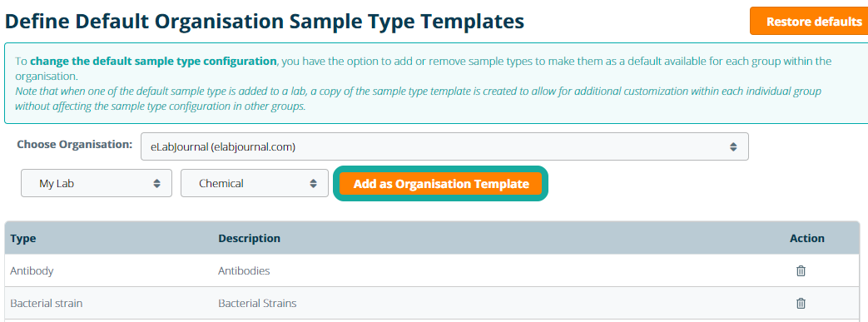Click the italic note in info box
The height and width of the screenshot is (322, 868).
(418, 98)
